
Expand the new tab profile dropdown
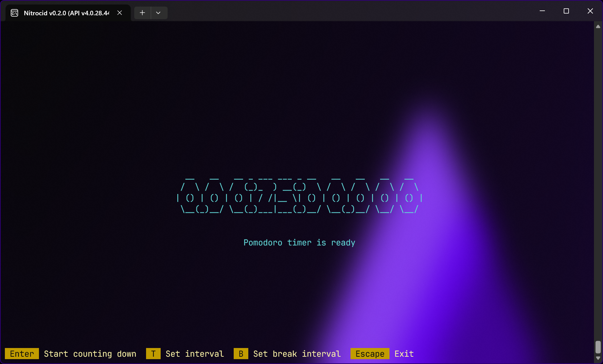pyautogui.click(x=158, y=13)
